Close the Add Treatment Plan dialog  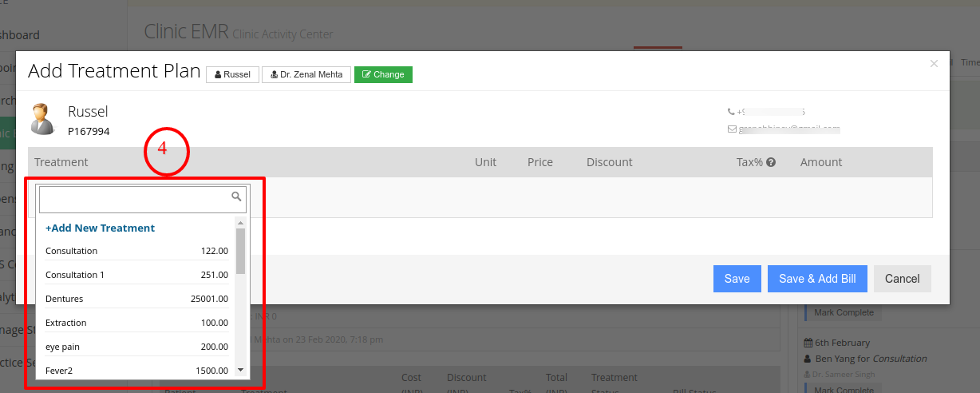pyautogui.click(x=934, y=64)
